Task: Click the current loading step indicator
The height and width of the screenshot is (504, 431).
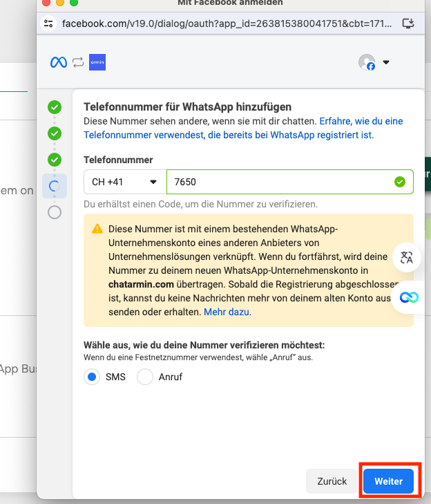Action: click(55, 186)
